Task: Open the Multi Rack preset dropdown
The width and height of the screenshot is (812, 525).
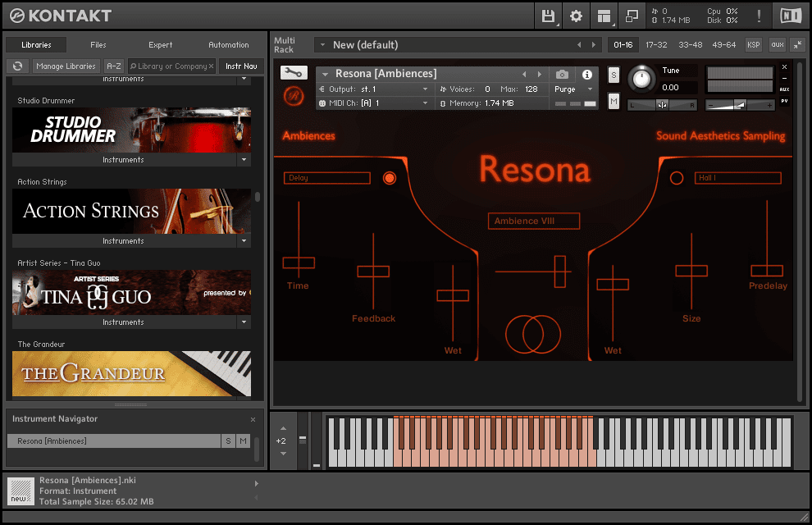Action: pyautogui.click(x=322, y=45)
